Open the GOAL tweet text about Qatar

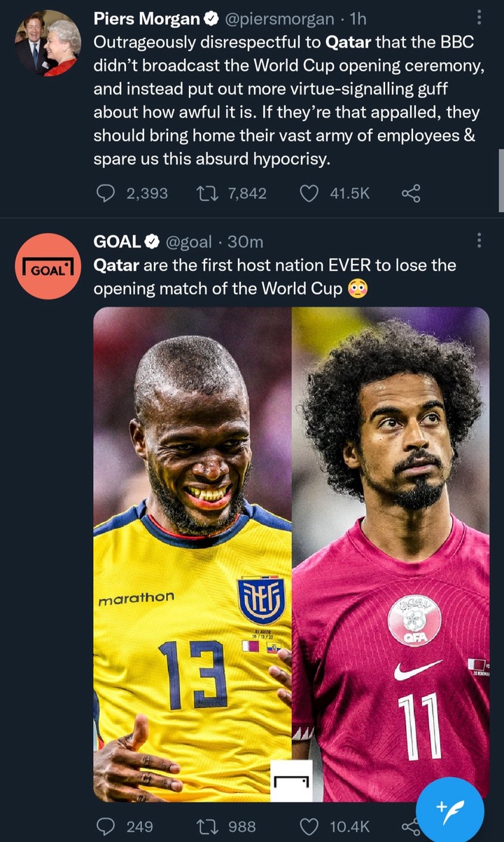[x=274, y=276]
